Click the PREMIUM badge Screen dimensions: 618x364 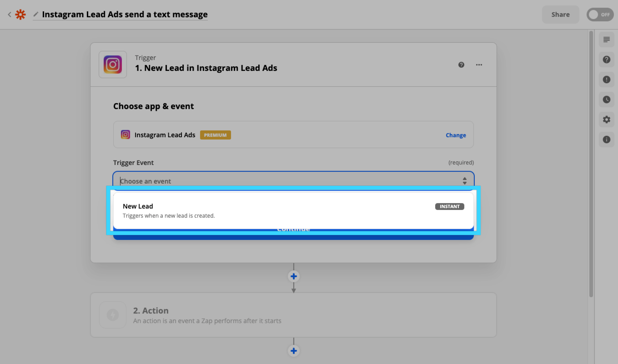pos(216,135)
